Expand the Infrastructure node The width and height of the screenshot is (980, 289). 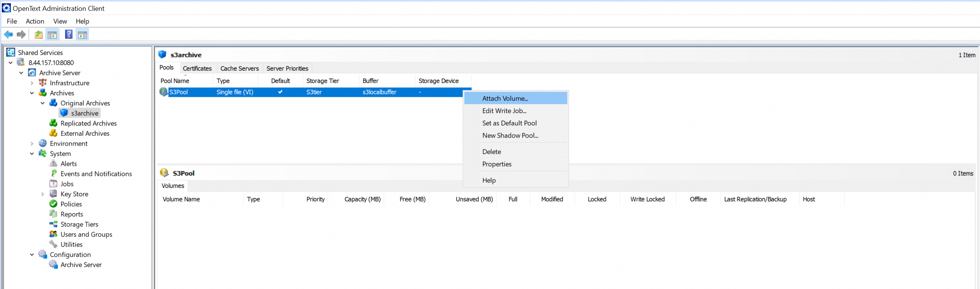[x=32, y=83]
